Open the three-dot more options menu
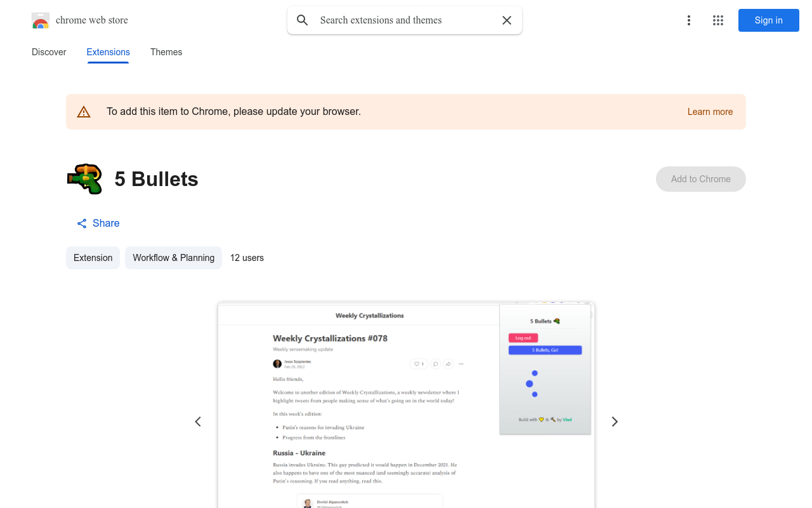 pyautogui.click(x=689, y=20)
